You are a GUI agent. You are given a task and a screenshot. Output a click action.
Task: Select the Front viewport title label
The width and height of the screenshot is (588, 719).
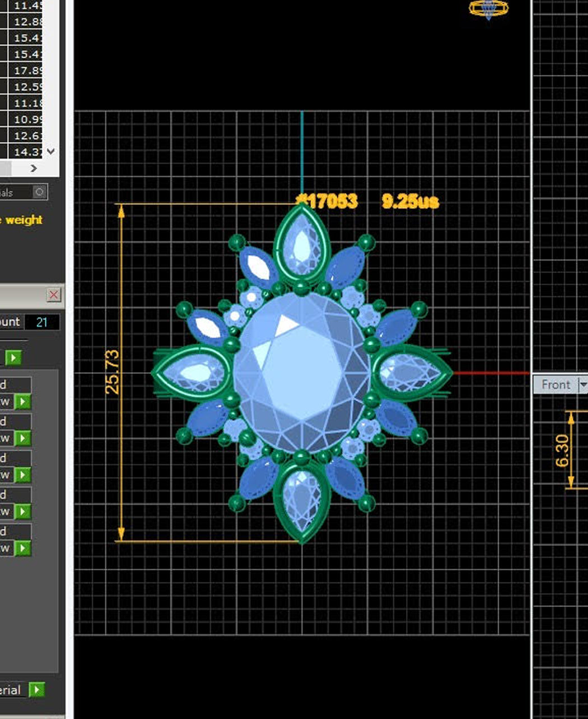[555, 384]
